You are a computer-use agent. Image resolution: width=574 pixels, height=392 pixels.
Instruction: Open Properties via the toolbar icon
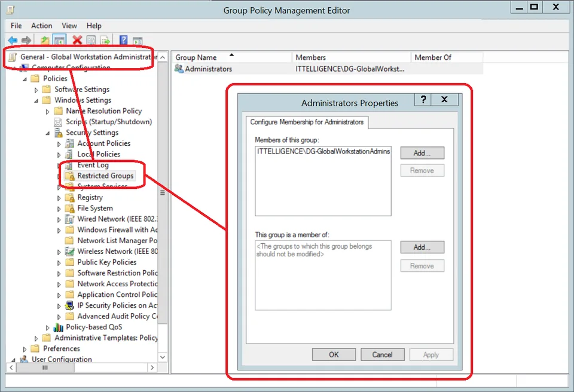click(91, 40)
